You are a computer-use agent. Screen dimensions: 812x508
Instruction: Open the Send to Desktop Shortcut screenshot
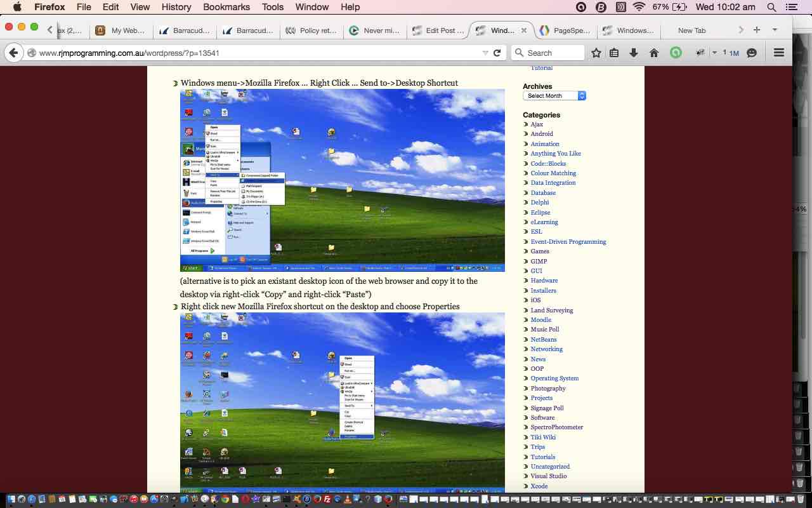click(x=343, y=180)
